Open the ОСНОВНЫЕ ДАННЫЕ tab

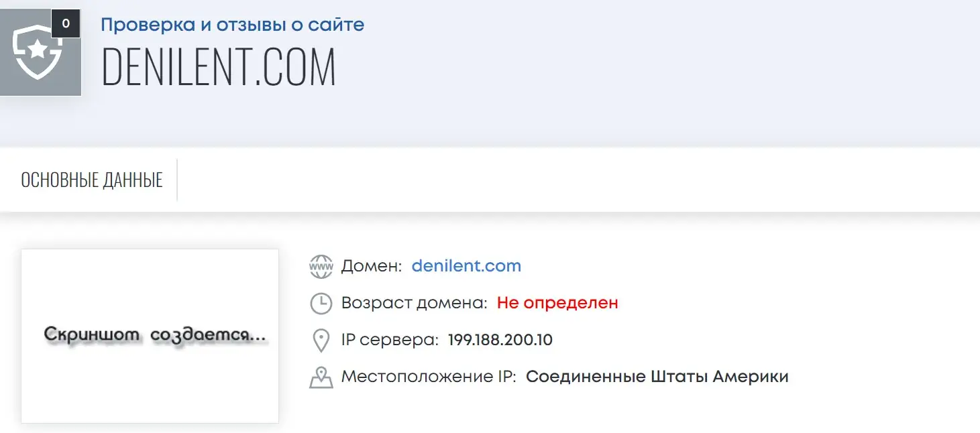click(92, 180)
